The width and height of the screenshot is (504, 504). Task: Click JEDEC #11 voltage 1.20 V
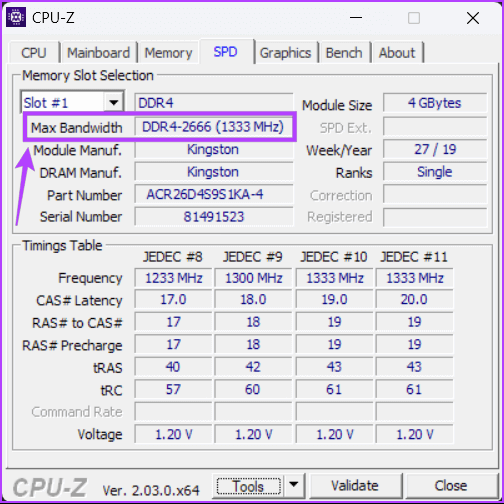pyautogui.click(x=415, y=434)
